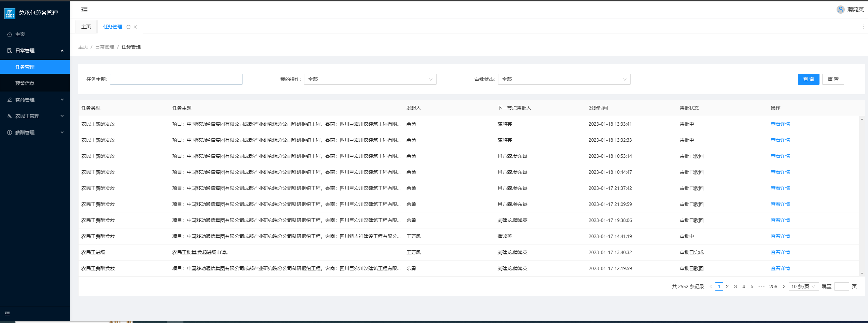This screenshot has height=323, width=868.
Task: Open 查看详情 for the 12:19:59 task
Action: point(780,268)
